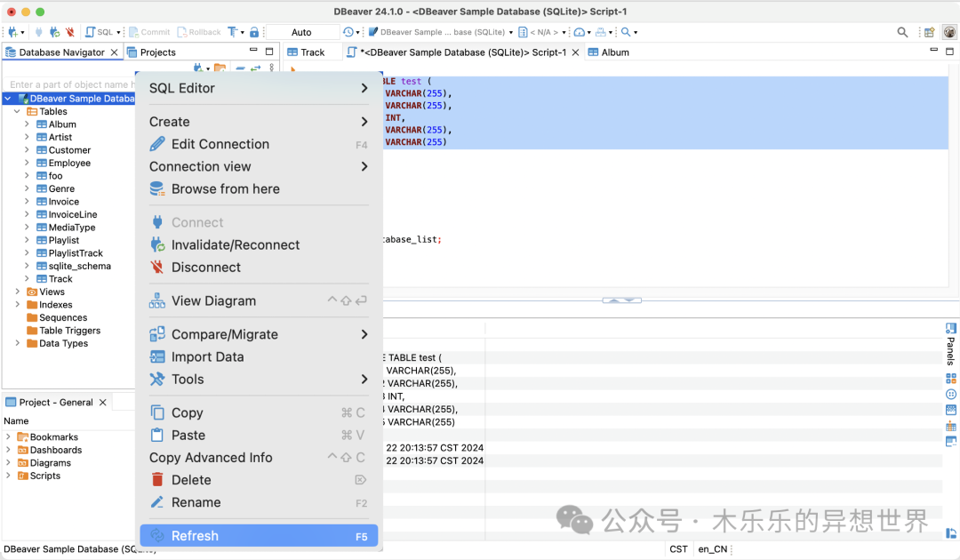Image resolution: width=960 pixels, height=560 pixels.
Task: Select the PlaylistTrack table row
Action: point(76,252)
